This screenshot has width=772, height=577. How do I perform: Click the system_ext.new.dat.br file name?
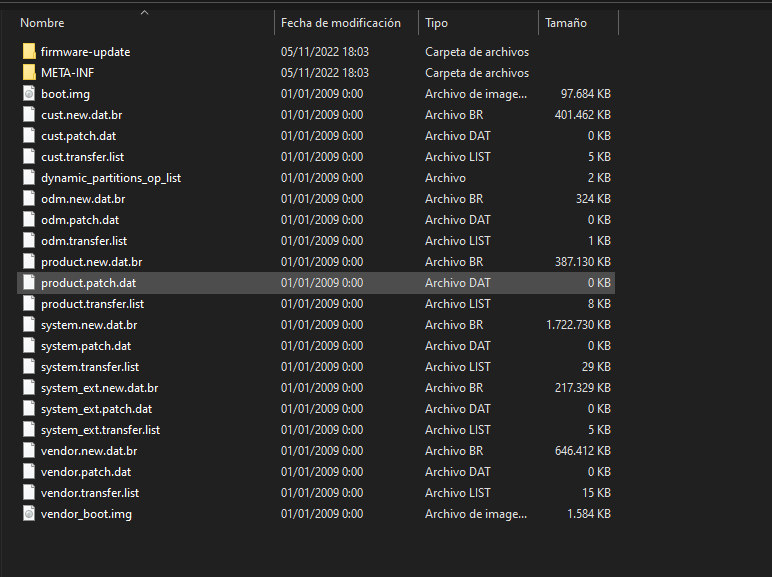click(99, 388)
